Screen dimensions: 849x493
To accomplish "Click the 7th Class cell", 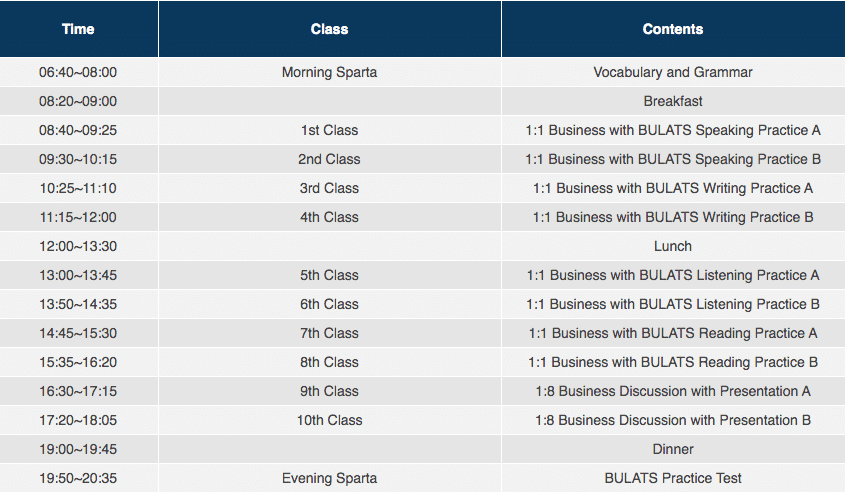I will 329,333.
